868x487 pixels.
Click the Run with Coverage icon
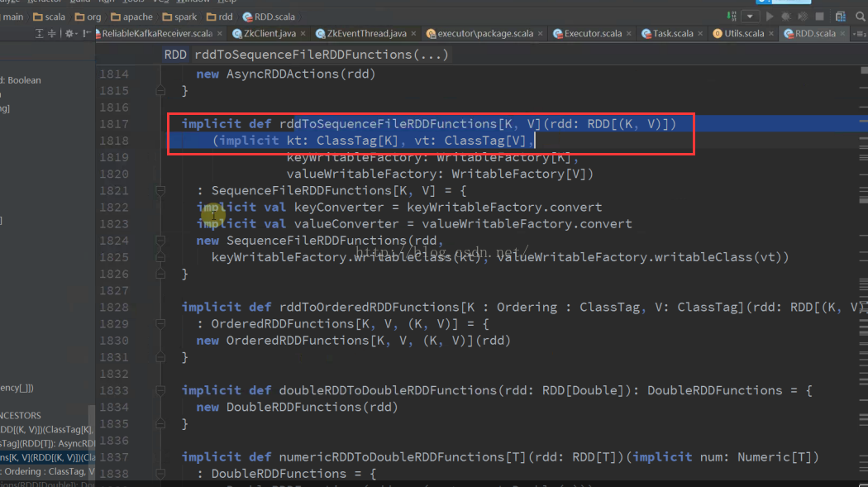coord(803,17)
